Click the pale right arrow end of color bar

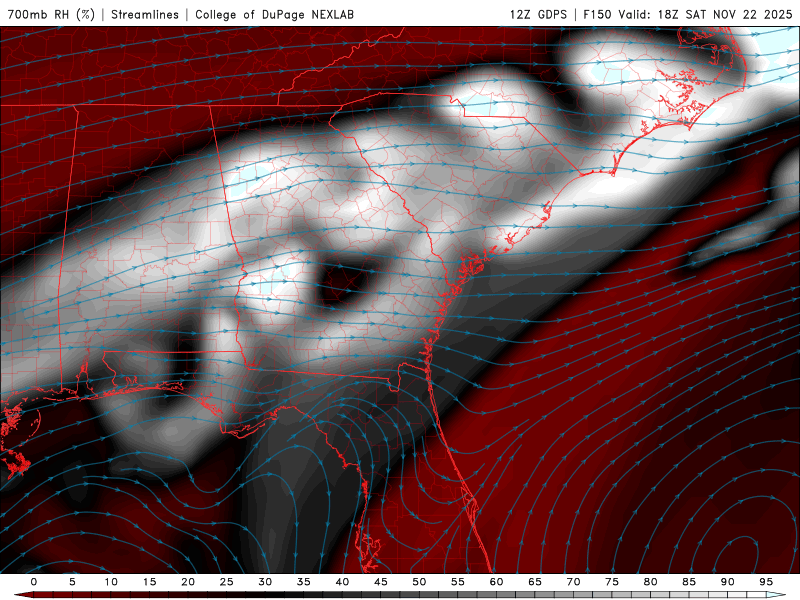pos(776,595)
